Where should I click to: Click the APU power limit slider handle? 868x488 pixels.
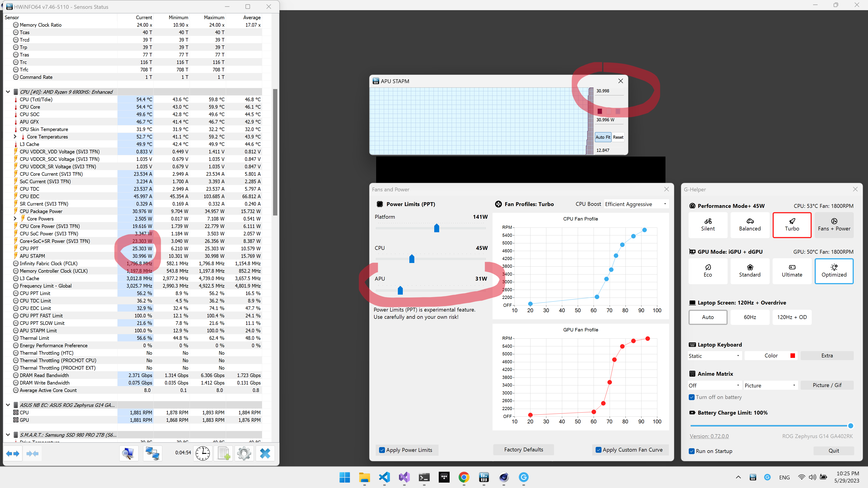[400, 290]
